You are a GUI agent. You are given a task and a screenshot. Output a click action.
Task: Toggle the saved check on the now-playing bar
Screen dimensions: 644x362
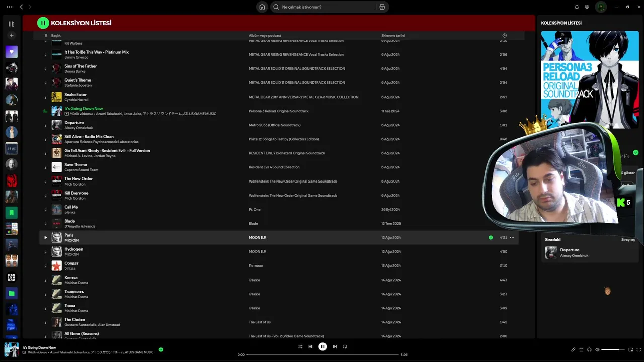[161, 349]
